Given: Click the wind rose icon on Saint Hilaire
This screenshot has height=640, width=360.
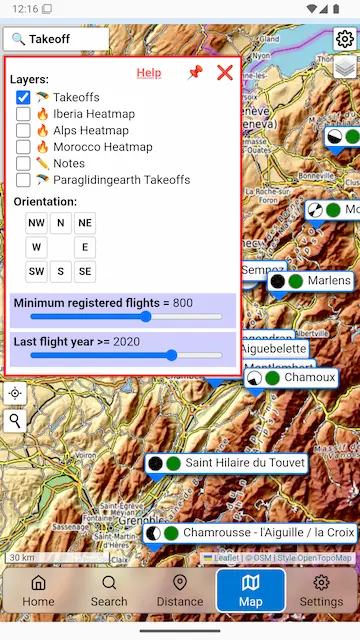Looking at the screenshot, I should tap(155, 463).
